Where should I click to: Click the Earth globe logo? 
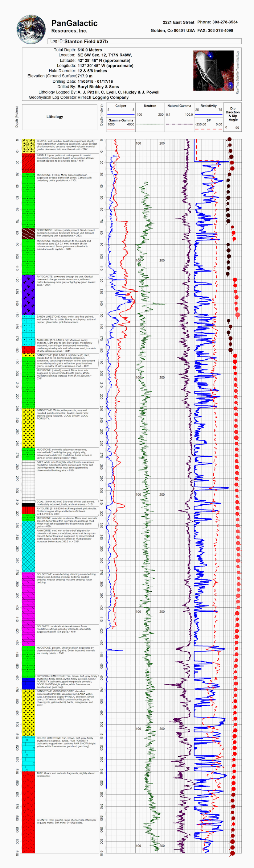coord(31,29)
